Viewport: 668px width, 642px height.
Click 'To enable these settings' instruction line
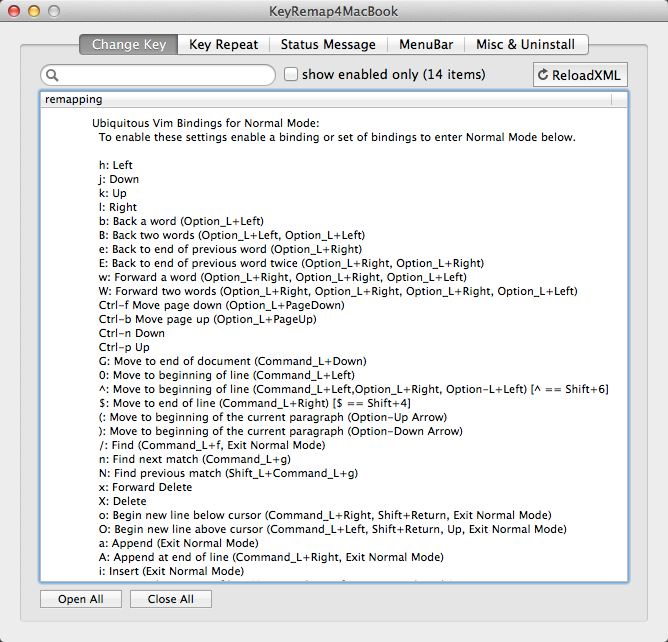337,137
